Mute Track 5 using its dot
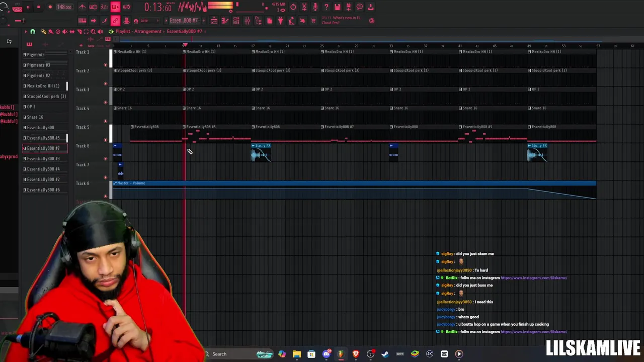 tap(105, 140)
